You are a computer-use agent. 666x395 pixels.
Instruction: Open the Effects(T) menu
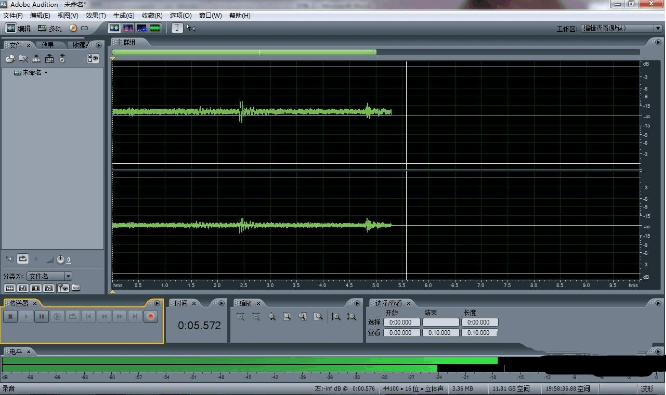point(96,15)
